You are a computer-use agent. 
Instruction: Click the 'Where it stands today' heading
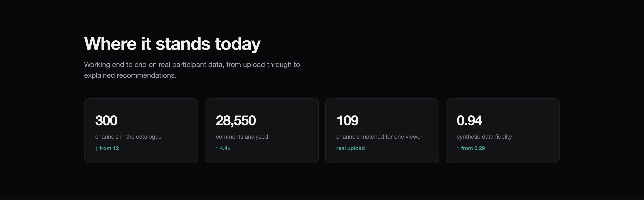tap(172, 44)
